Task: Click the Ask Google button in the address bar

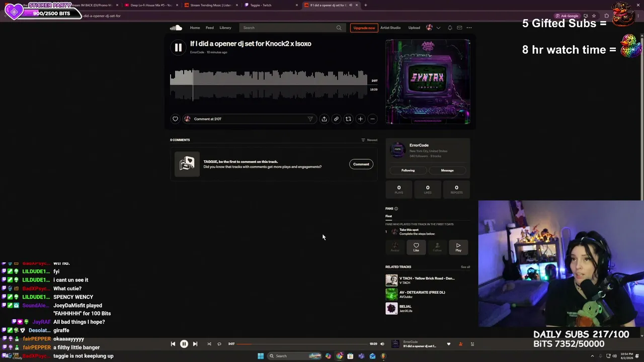Action: click(568, 16)
